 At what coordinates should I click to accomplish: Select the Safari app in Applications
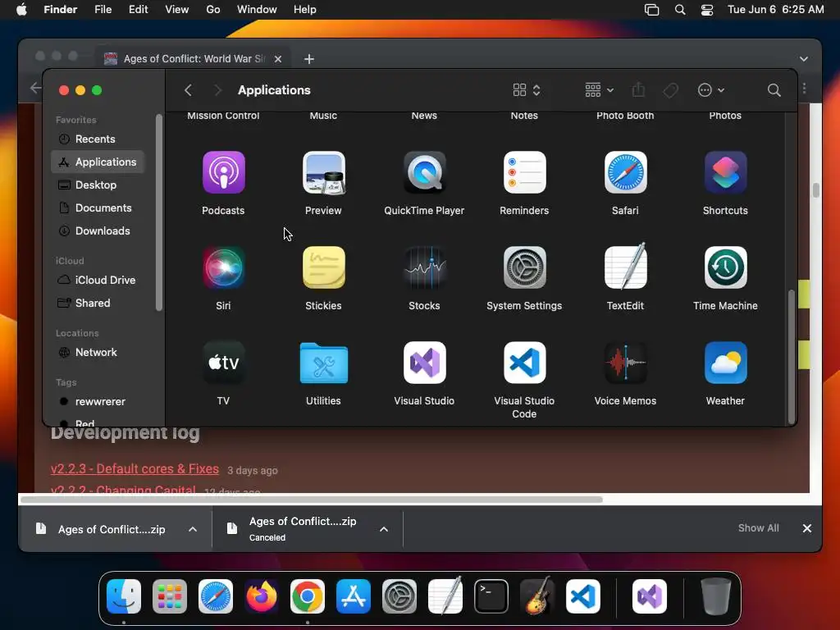[625, 172]
